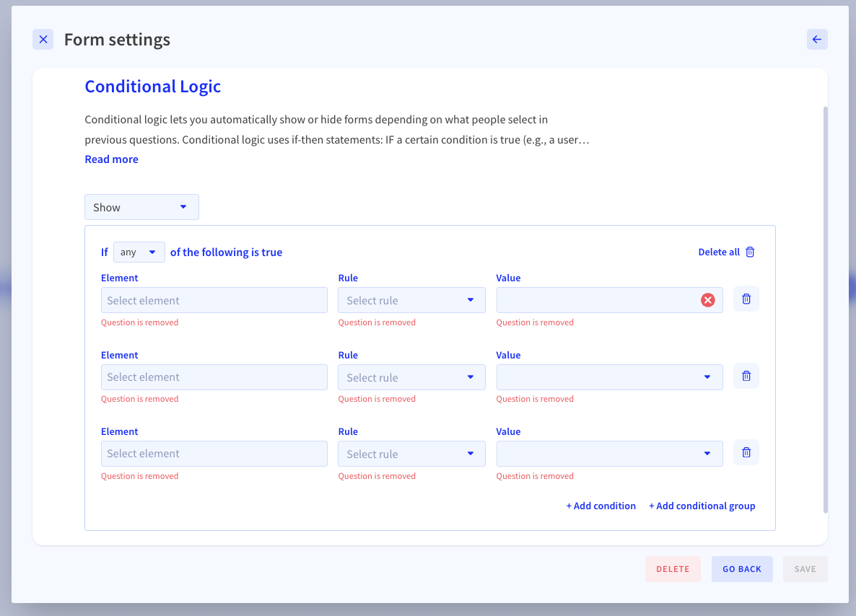Click the third row's Select element field
This screenshot has width=856, height=616.
pos(214,454)
